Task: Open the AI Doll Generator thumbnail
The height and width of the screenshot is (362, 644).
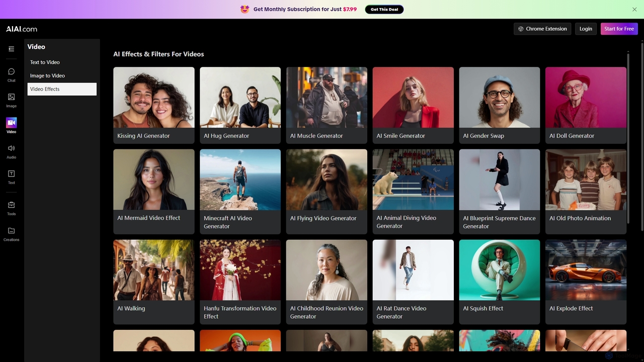Action: pyautogui.click(x=586, y=98)
